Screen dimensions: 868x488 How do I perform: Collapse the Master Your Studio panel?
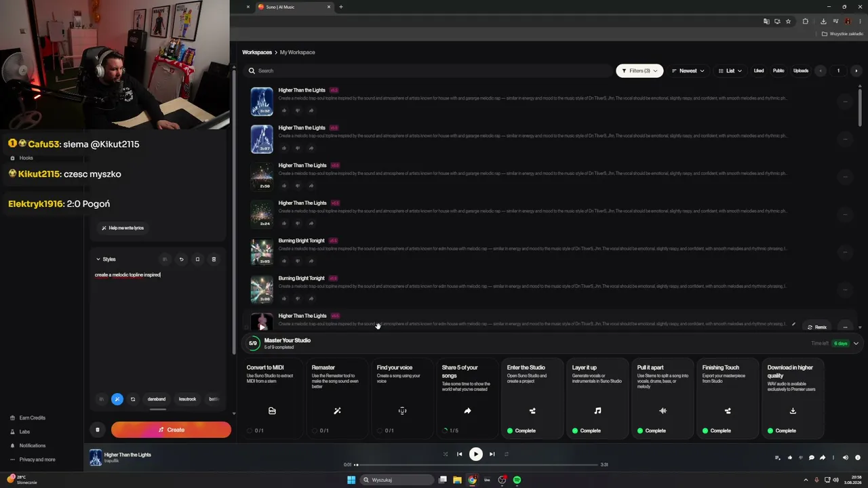[856, 344]
